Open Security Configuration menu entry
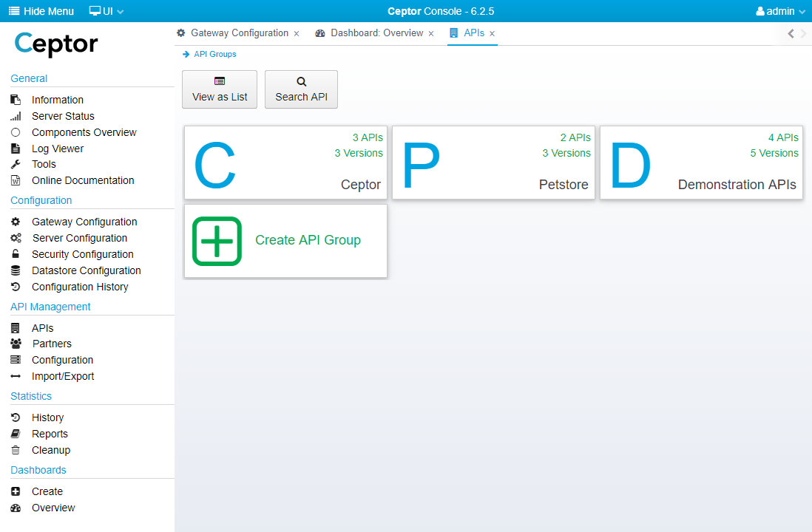 tap(83, 254)
